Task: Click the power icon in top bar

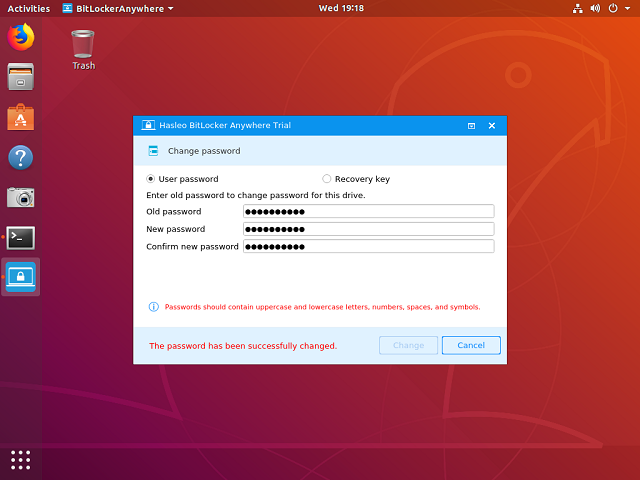Action: point(613,8)
